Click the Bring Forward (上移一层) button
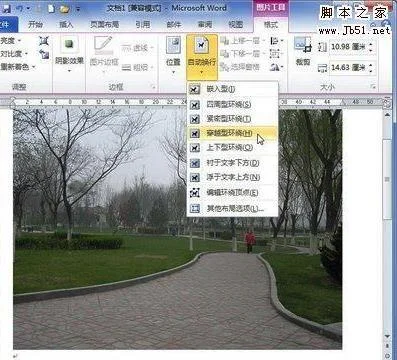 241,41
